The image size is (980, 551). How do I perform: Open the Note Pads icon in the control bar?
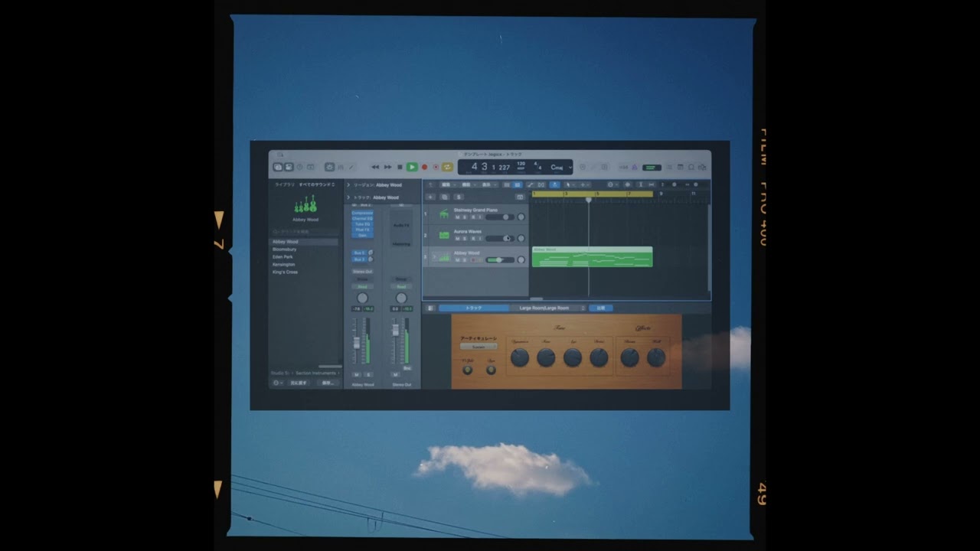tap(681, 167)
